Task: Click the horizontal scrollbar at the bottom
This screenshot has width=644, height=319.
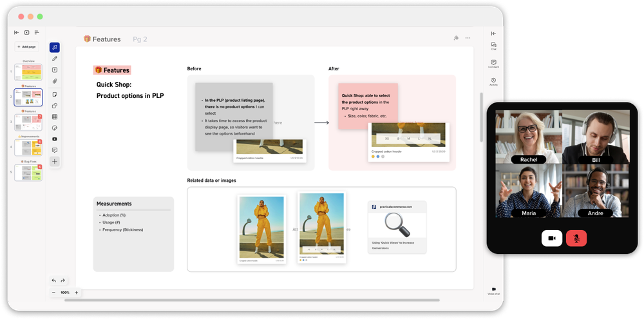Action: click(252, 300)
